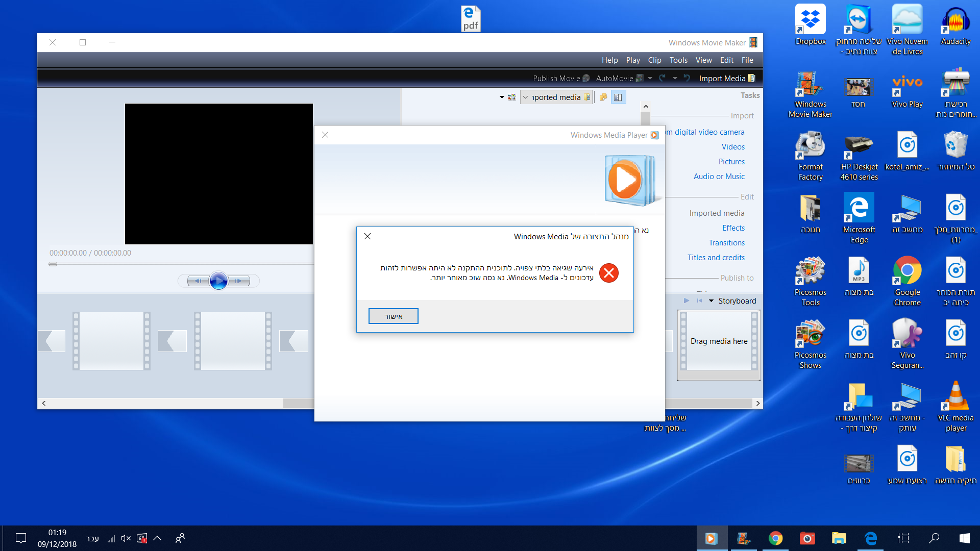Click the storyboard horizontal scrollbar left arrow

click(x=44, y=404)
